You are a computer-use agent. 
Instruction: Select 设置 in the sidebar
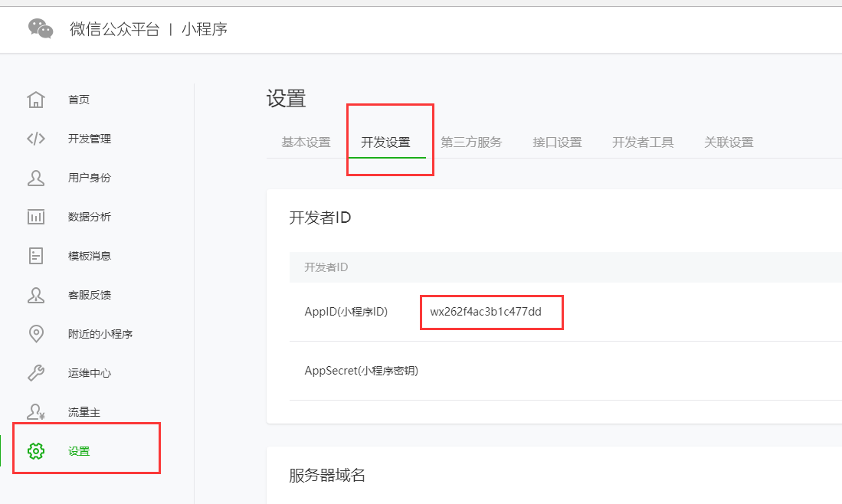(x=79, y=451)
